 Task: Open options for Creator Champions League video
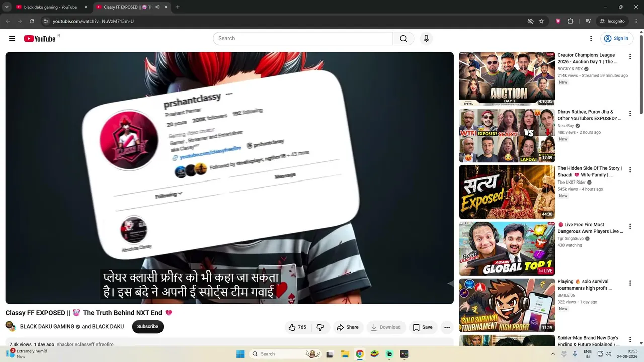(630, 57)
